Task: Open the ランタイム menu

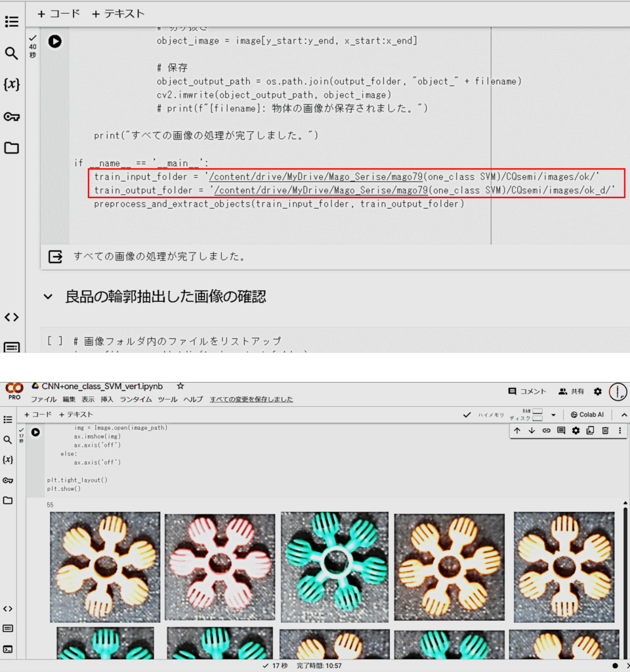Action: point(135,399)
